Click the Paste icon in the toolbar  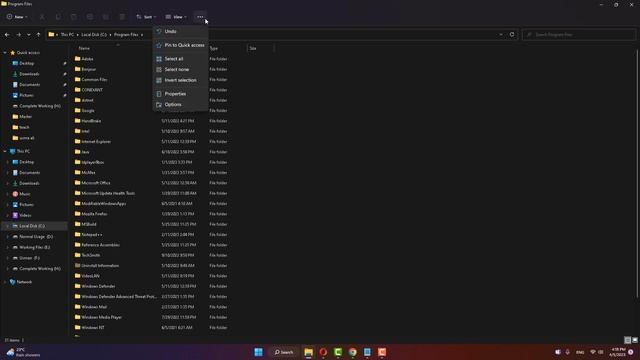click(x=74, y=17)
